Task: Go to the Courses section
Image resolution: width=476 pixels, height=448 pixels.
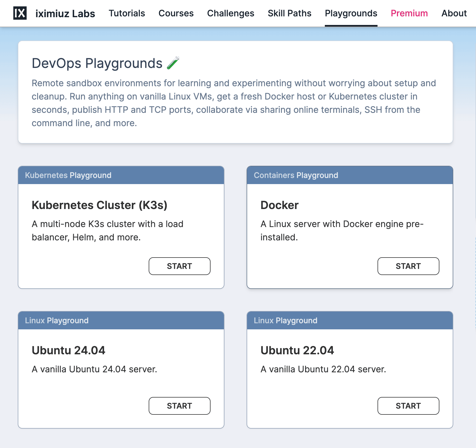Action: click(x=176, y=13)
